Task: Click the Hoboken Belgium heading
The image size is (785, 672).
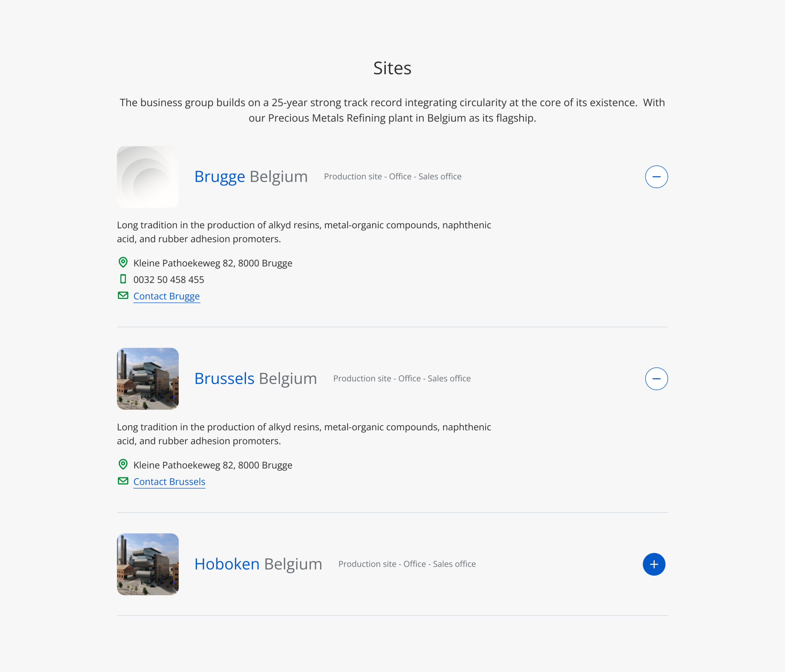Action: 258,564
